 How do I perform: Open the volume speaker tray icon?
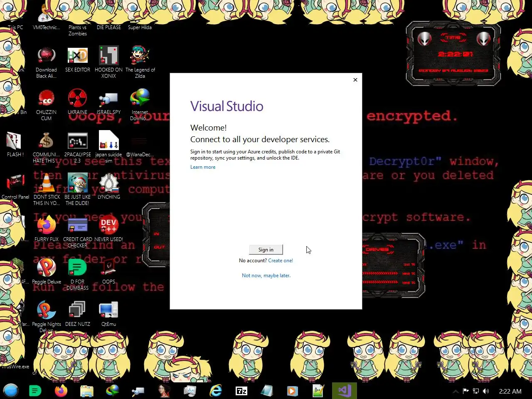point(486,391)
